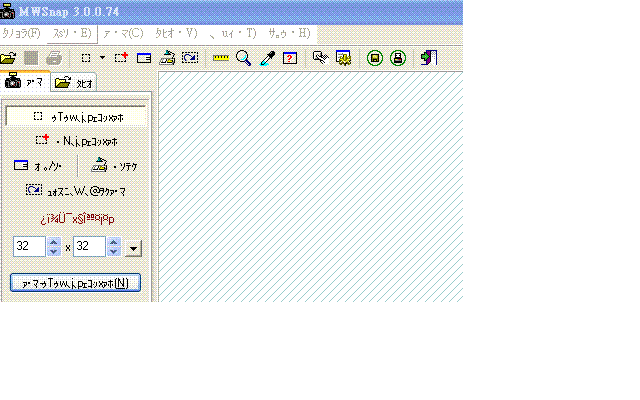Image resolution: width=640 pixels, height=400 pixels.
Task: Select any rectangle mode with red plus in panel
Action: (x=76, y=141)
